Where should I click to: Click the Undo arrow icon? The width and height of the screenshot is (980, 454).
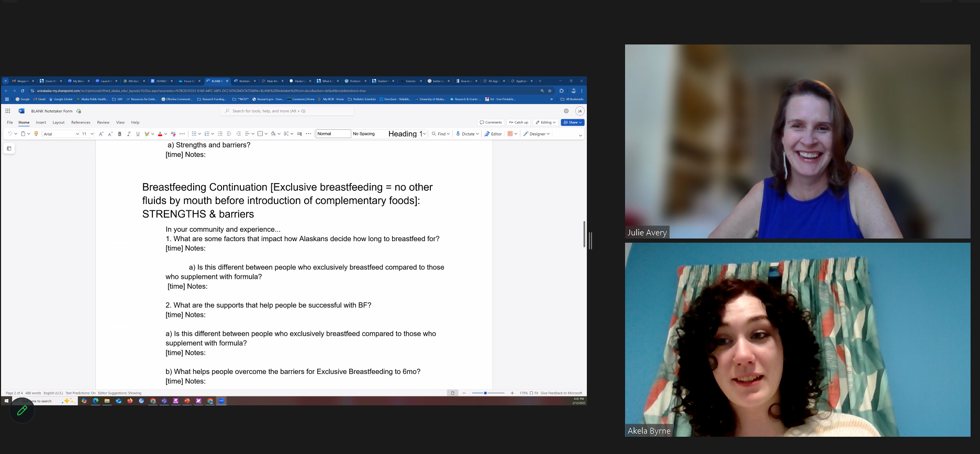coord(10,134)
